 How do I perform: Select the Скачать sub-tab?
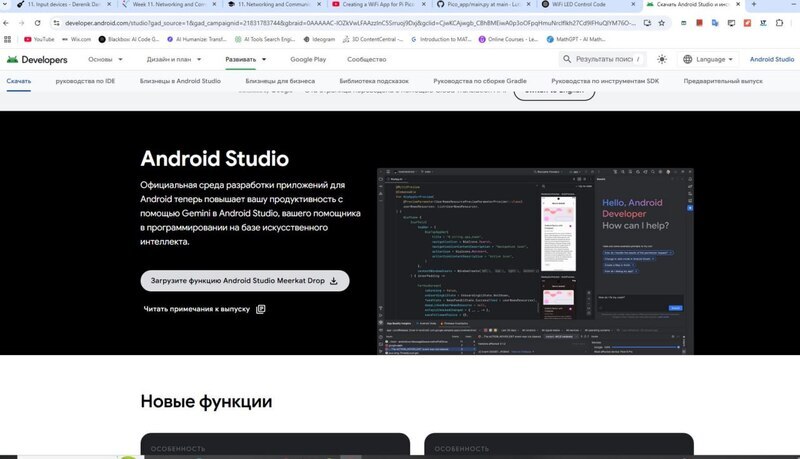coord(18,81)
